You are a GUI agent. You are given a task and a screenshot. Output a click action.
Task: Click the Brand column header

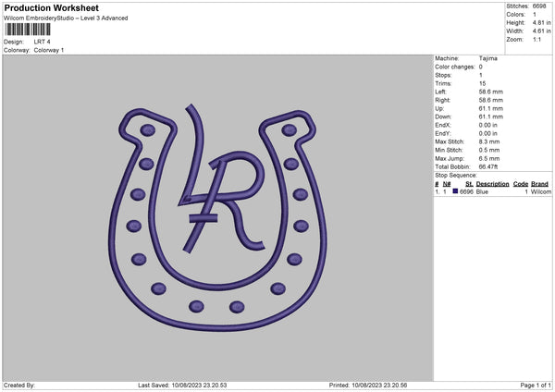[x=541, y=184]
